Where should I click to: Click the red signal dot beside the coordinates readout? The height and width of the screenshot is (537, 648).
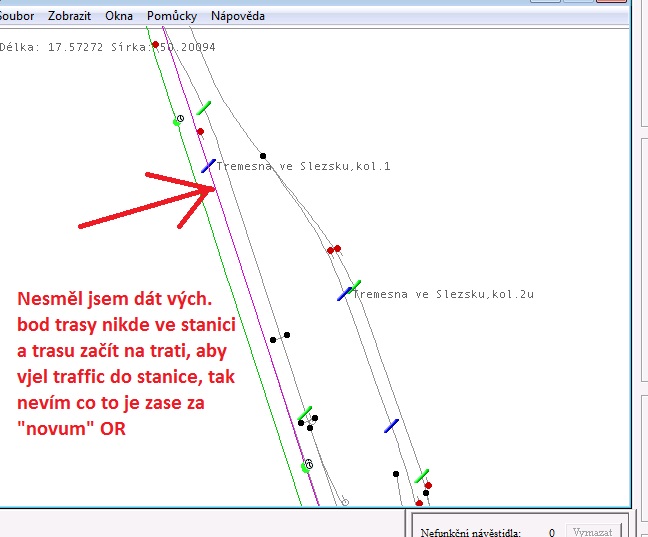pos(156,45)
